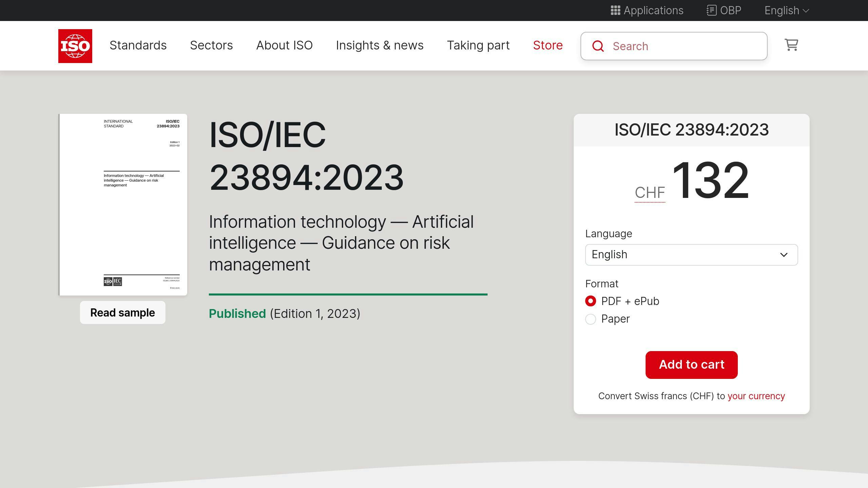Open the About ISO menu
The width and height of the screenshot is (868, 488).
point(284,45)
